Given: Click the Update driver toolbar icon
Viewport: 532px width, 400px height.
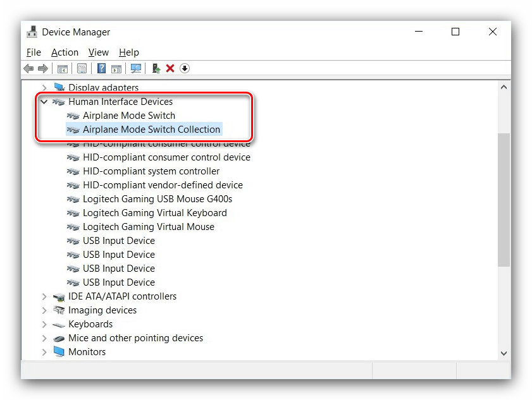Looking at the screenshot, I should click(x=156, y=68).
